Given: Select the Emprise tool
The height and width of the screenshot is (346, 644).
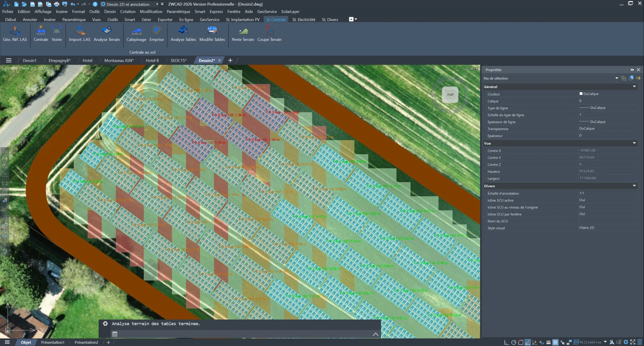Looking at the screenshot, I should (157, 34).
